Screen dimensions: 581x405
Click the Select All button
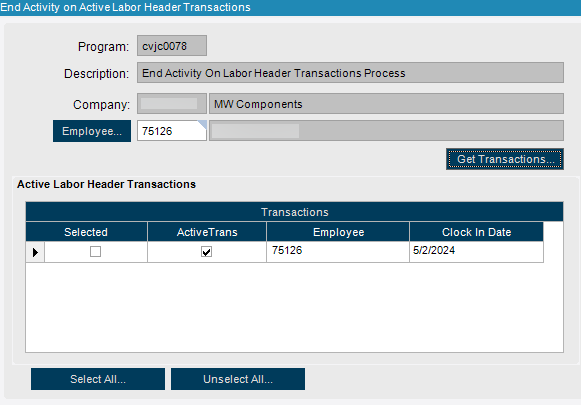[x=98, y=379]
